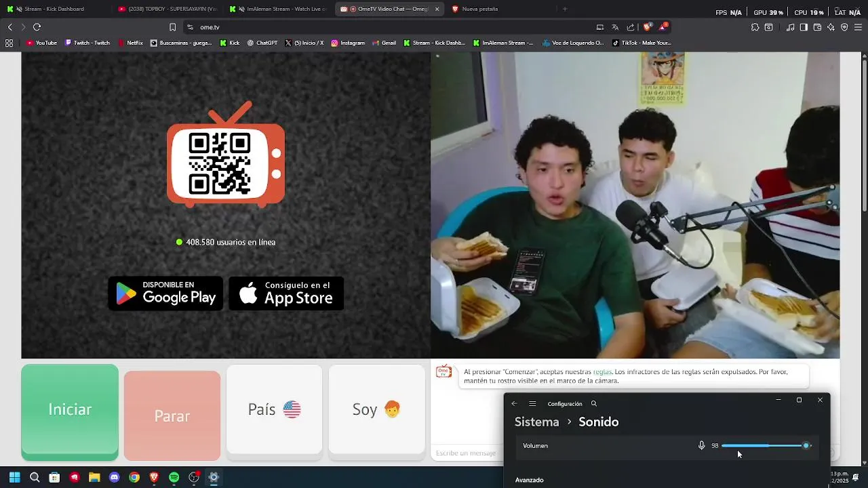Open Microsoft Store from taskbar

54,477
